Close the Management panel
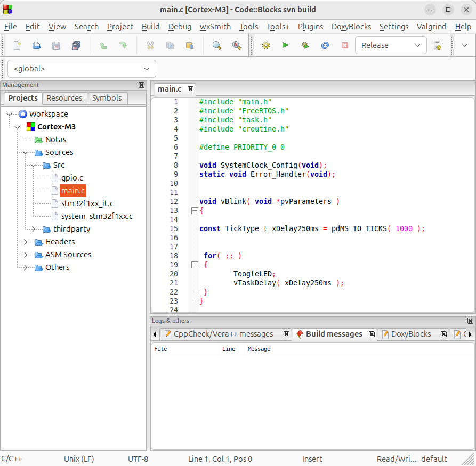Screen dimensions: 476x466 pyautogui.click(x=141, y=85)
